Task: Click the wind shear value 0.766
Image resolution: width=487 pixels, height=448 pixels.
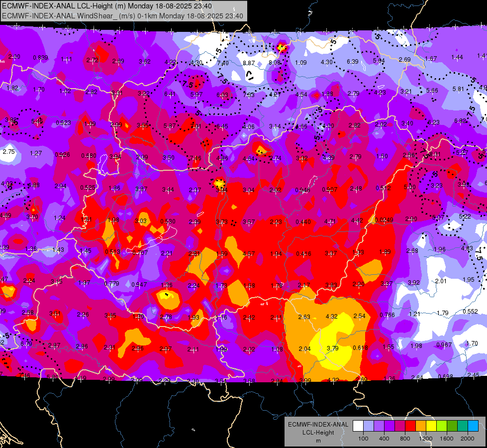Action: pos(387,315)
